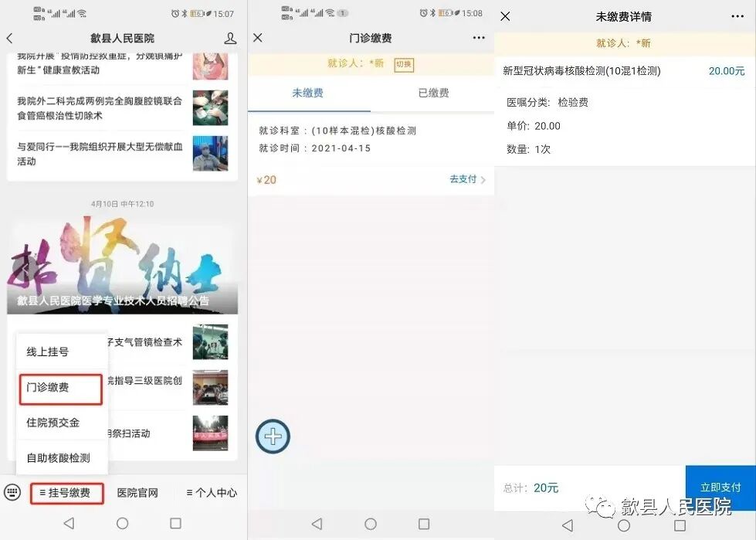
Task: Open the more options menu on 门诊缴费 page
Action: tap(479, 37)
